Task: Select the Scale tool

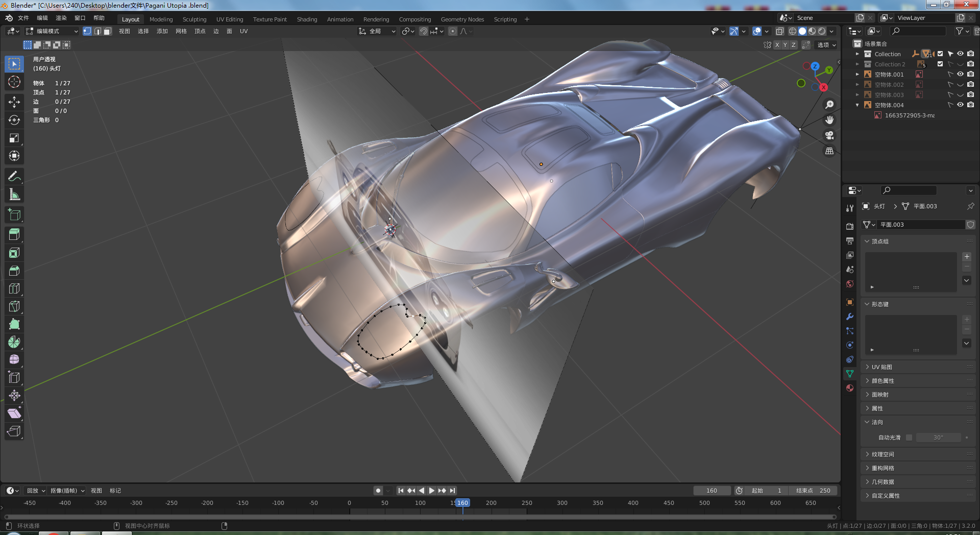Action: tap(14, 138)
